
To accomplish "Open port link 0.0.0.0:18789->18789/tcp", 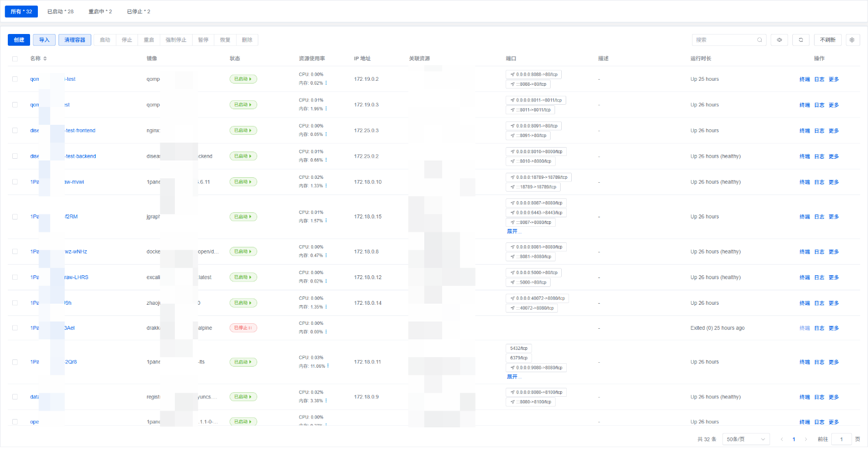I will tap(538, 177).
